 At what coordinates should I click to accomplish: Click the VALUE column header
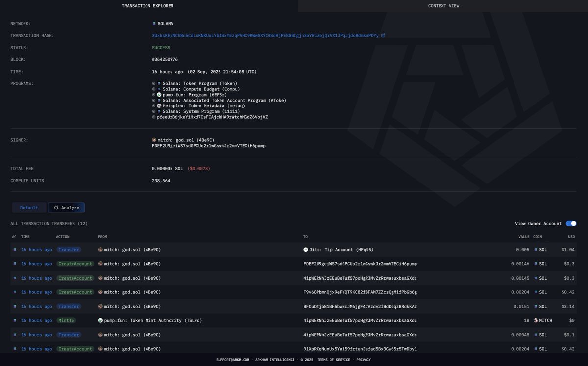pyautogui.click(x=524, y=237)
